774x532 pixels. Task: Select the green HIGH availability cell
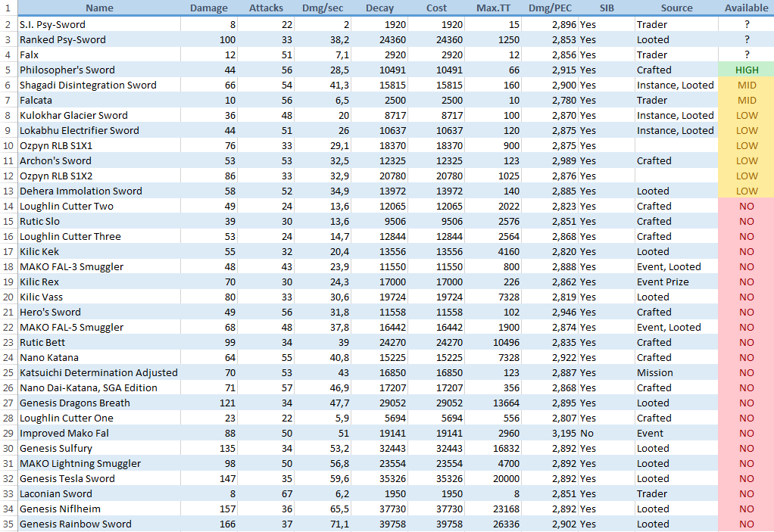tap(746, 70)
